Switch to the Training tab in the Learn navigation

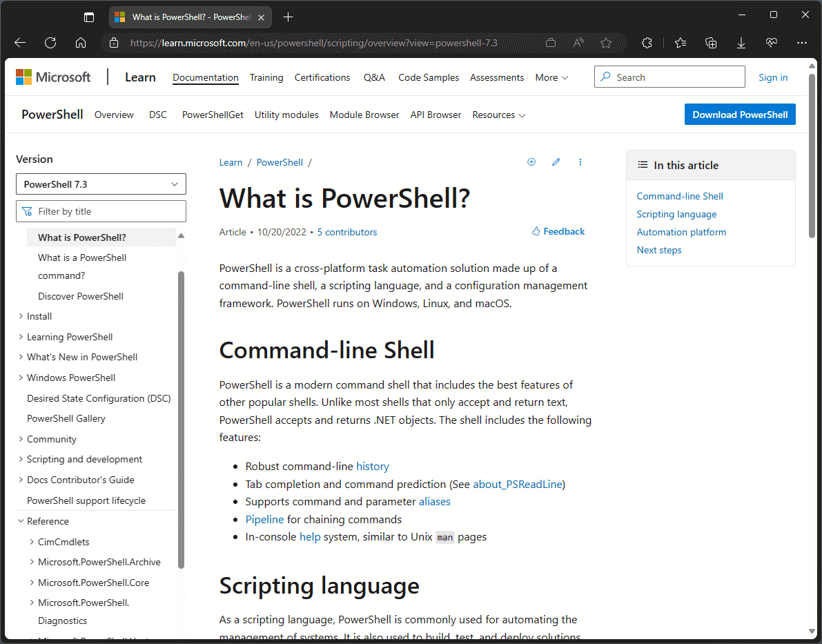click(266, 77)
